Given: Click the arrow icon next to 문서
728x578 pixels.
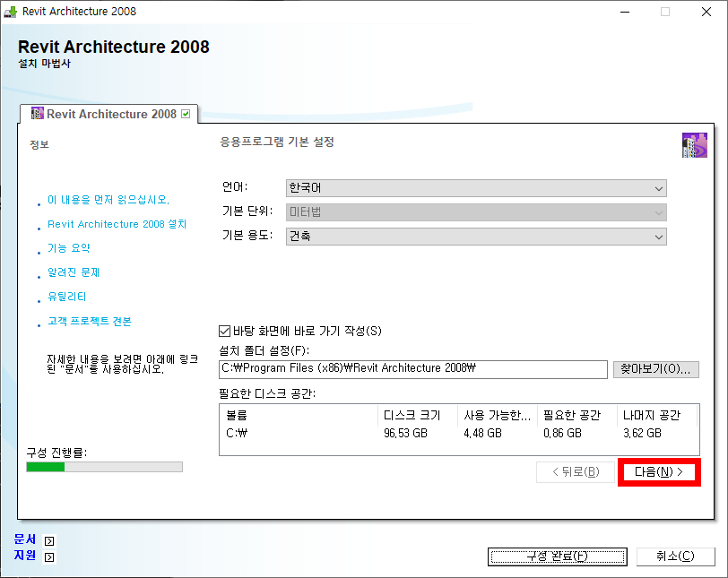Looking at the screenshot, I should click(x=49, y=541).
